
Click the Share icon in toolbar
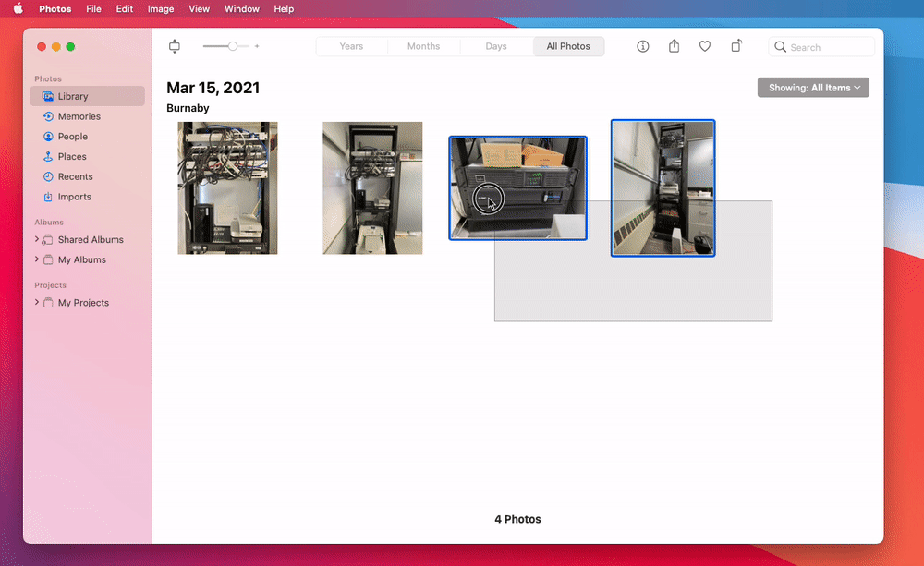pos(675,46)
